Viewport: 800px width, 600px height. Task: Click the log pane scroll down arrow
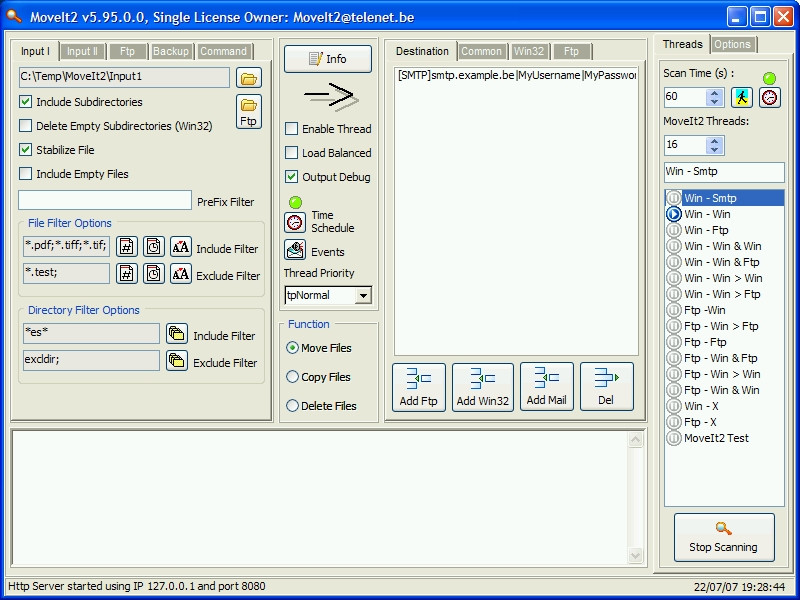(635, 555)
